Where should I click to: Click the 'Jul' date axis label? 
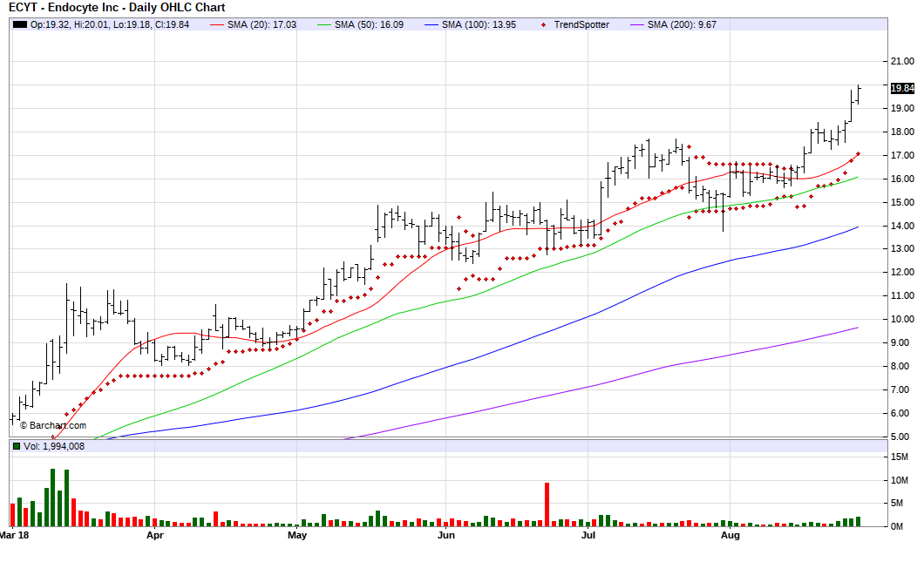588,536
